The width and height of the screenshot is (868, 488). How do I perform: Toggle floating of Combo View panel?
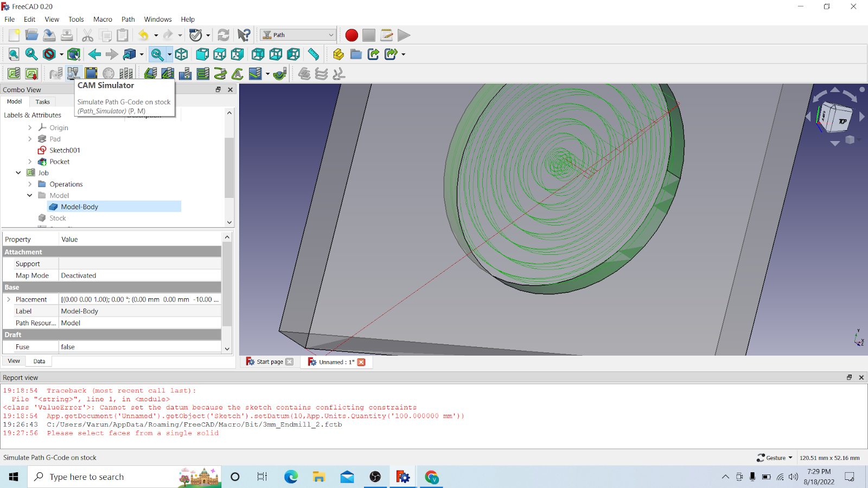point(218,89)
